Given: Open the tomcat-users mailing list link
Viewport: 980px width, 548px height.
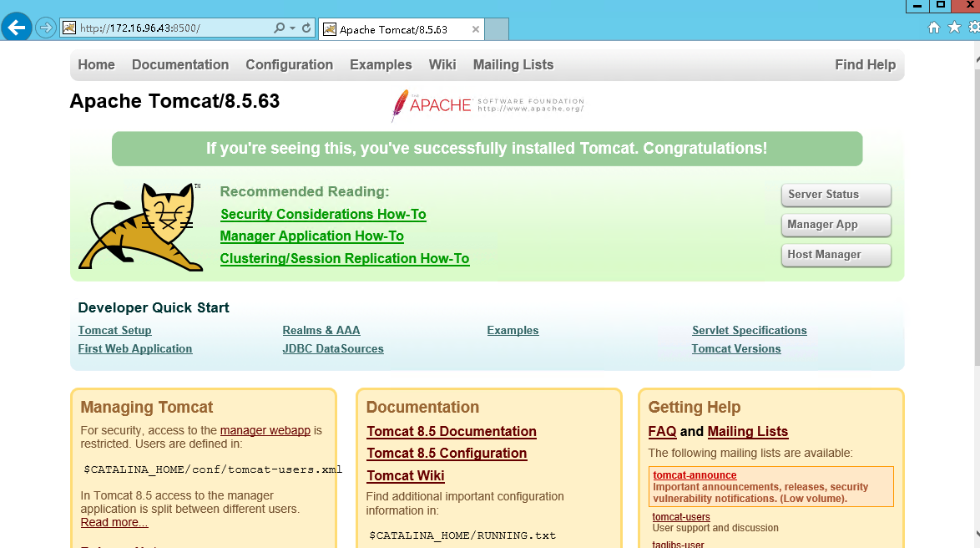Looking at the screenshot, I should click(x=681, y=517).
